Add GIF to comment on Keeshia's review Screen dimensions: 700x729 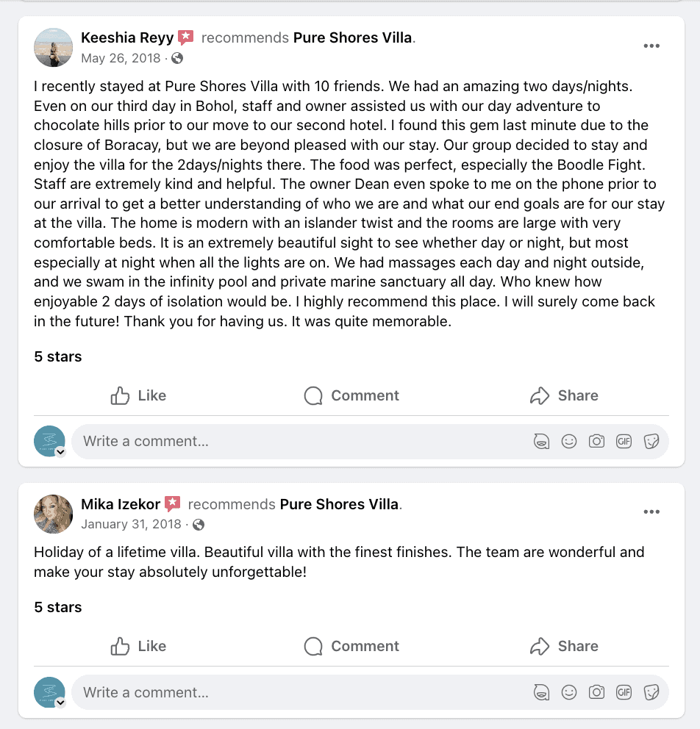624,442
